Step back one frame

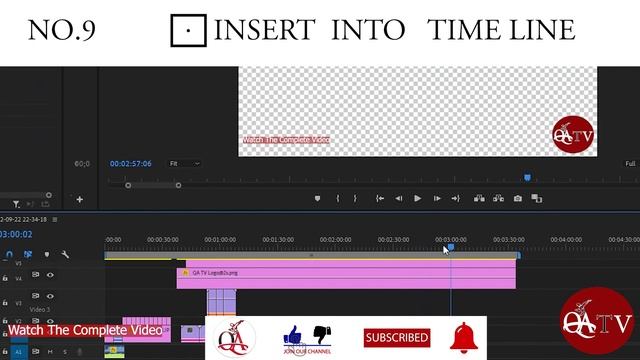(398, 198)
